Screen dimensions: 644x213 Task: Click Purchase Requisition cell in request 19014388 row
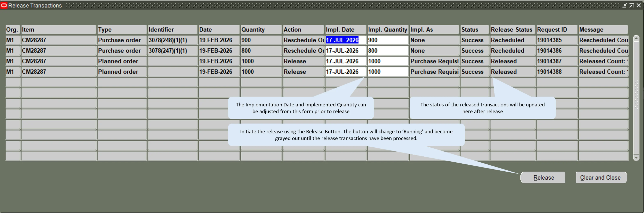pyautogui.click(x=435, y=72)
